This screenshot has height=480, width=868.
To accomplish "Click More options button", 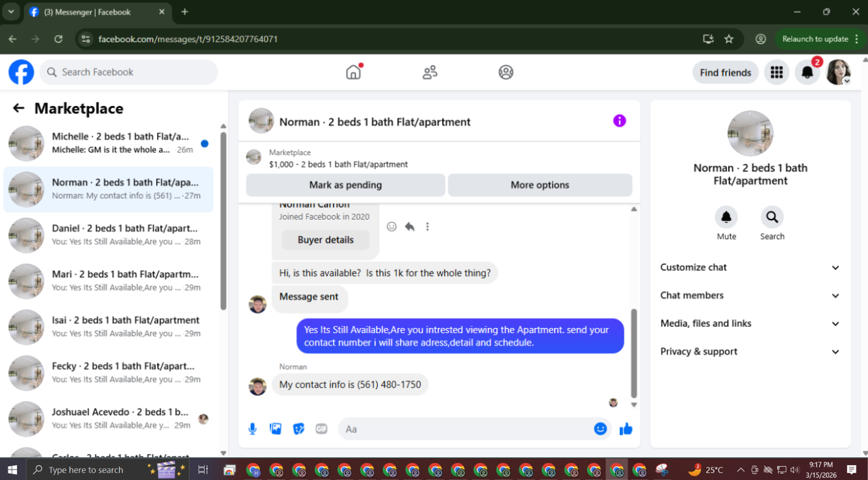I will [540, 185].
